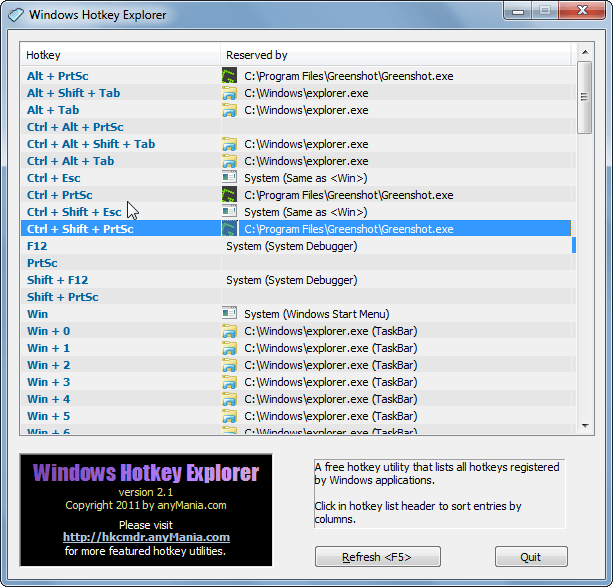Image resolution: width=613 pixels, height=587 pixels.
Task: Select the highlighted Ctrl + Shift + PrtSc hotkey
Action: click(80, 229)
